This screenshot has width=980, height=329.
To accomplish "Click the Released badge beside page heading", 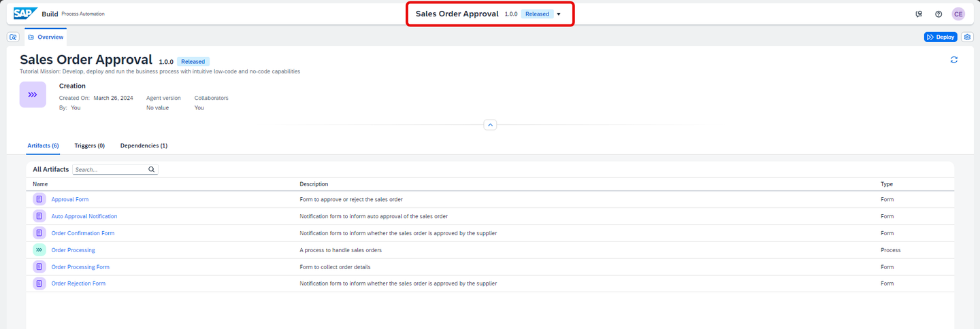I will pos(193,61).
